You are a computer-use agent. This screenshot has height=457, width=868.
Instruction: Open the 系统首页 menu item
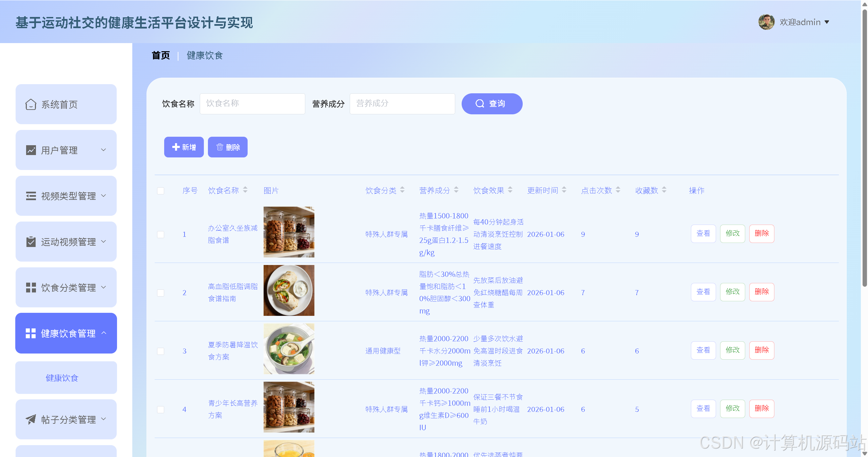click(66, 104)
